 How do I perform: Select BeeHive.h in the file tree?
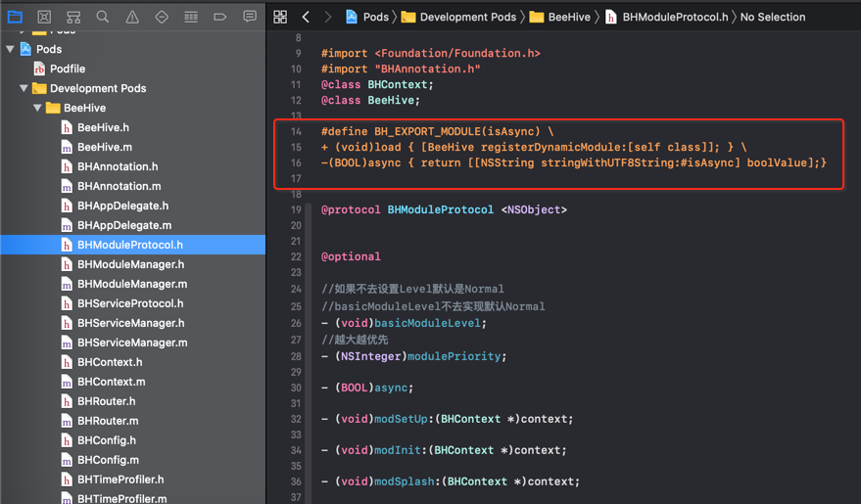103,127
